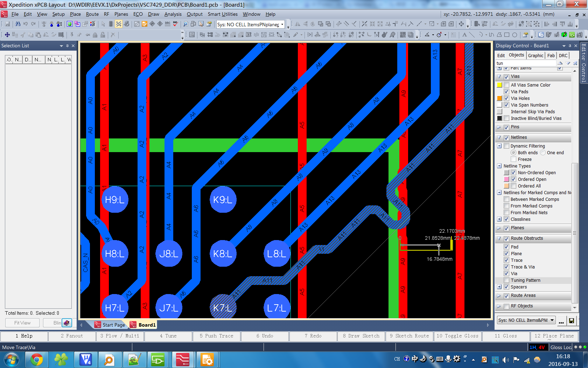Enable the Tuning Pattern checkbox
Image resolution: width=588 pixels, height=368 pixels.
click(506, 280)
